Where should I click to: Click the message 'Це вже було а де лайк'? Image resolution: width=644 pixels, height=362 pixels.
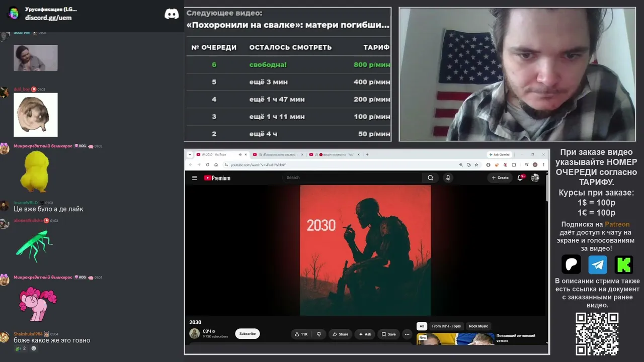[x=48, y=209]
